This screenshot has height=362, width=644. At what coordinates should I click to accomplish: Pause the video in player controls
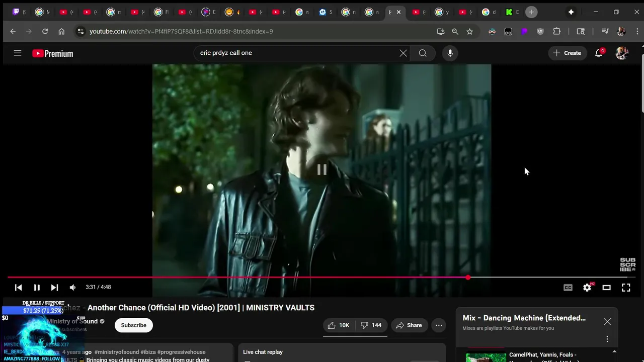[37, 287]
